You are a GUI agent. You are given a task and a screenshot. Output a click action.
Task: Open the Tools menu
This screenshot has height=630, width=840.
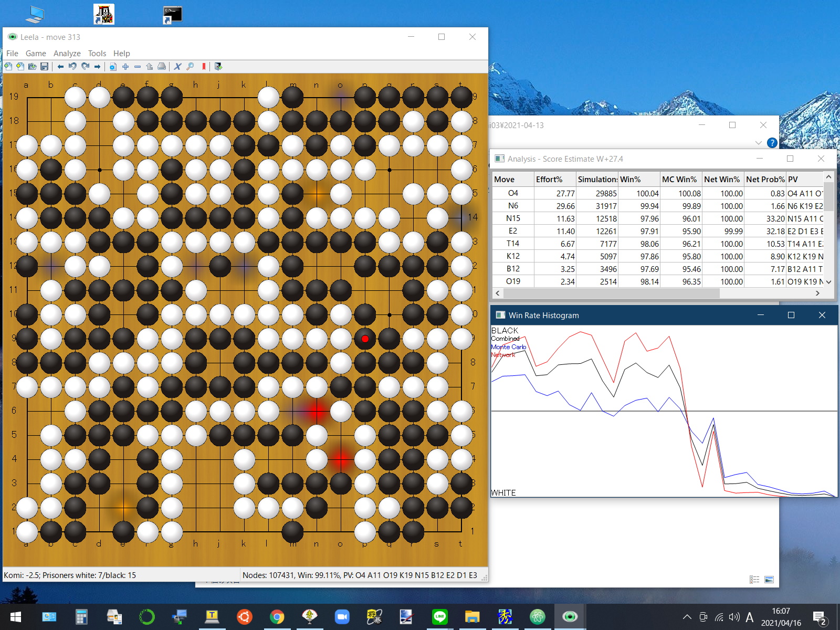tap(97, 54)
